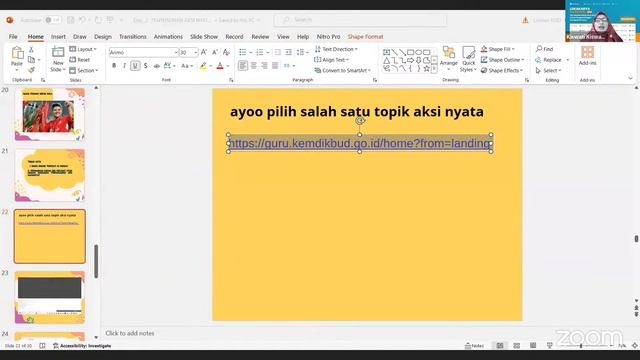Click the Replace button
The width and height of the screenshot is (640, 360).
[x=549, y=60]
